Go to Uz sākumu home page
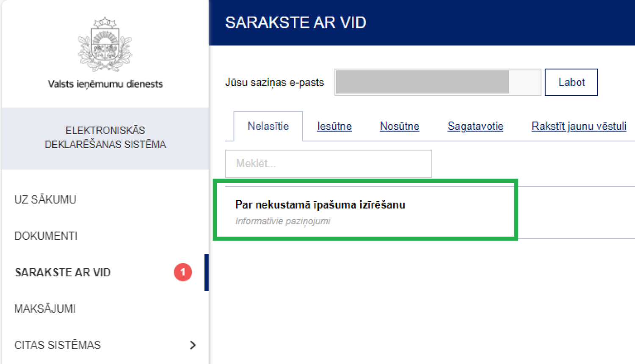The image size is (635, 364). 45,199
